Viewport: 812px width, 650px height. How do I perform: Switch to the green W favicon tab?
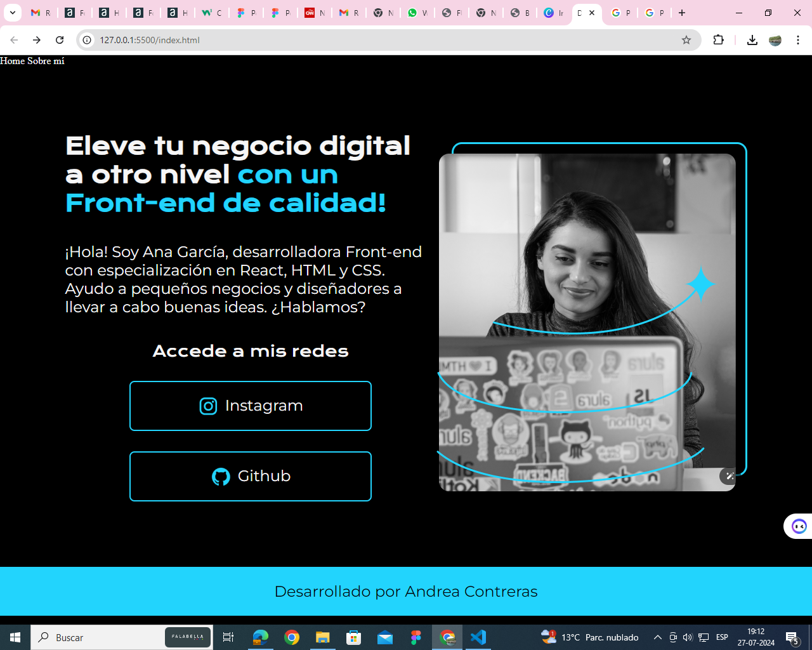(x=212, y=13)
